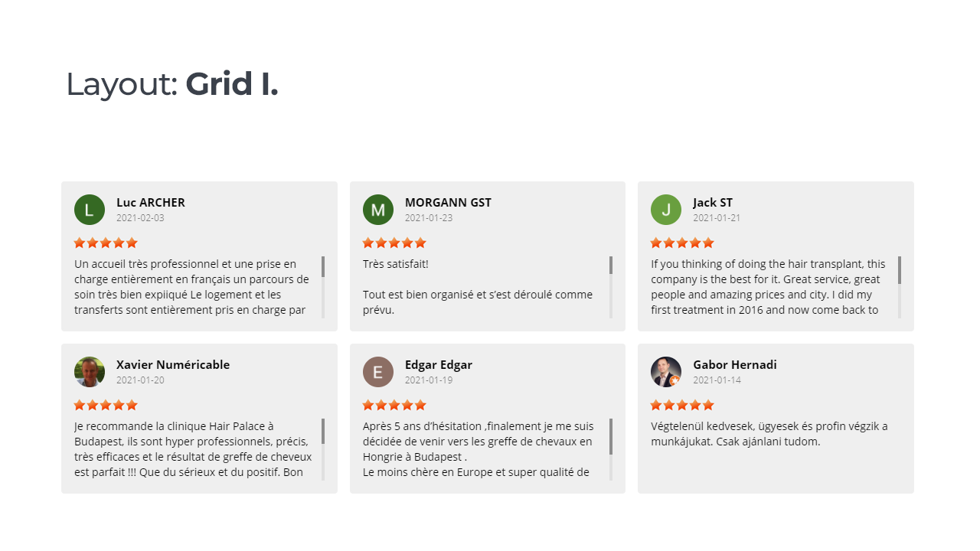Click scrollbar in Edgar Edgar review
The height and width of the screenshot is (551, 980).
[x=611, y=449]
